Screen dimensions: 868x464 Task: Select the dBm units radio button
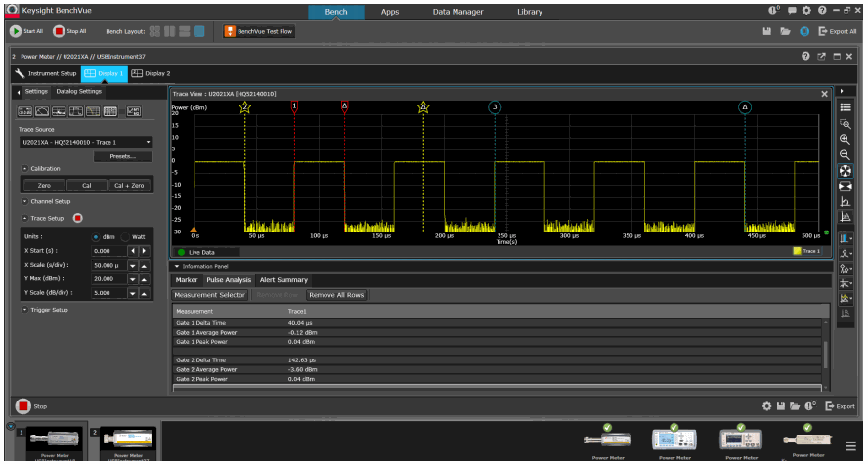(96, 236)
